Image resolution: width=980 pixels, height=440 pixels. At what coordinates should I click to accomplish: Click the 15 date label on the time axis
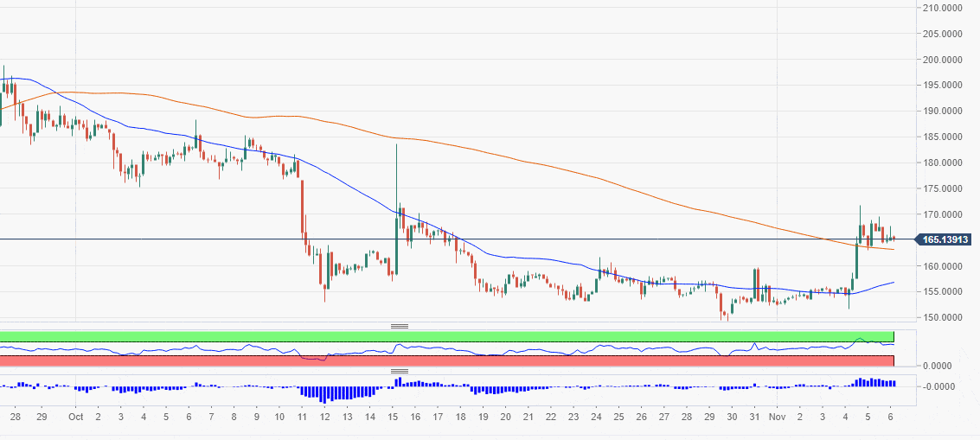394,417
